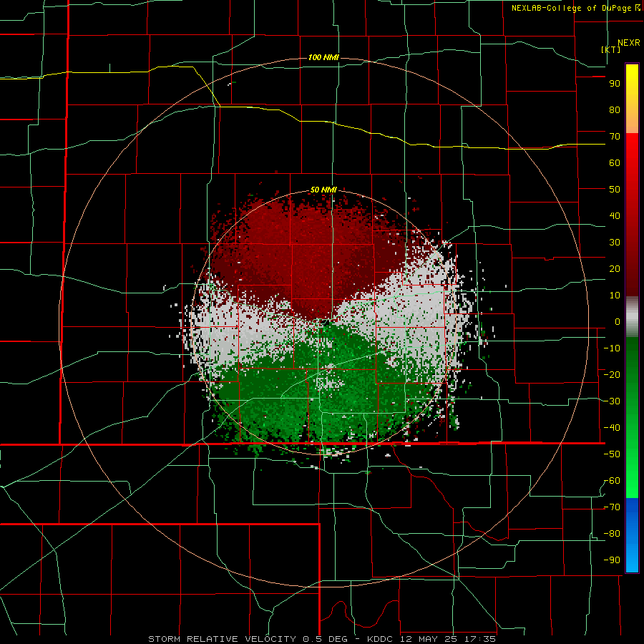Click the NEXR label above the color scale

tap(628, 43)
